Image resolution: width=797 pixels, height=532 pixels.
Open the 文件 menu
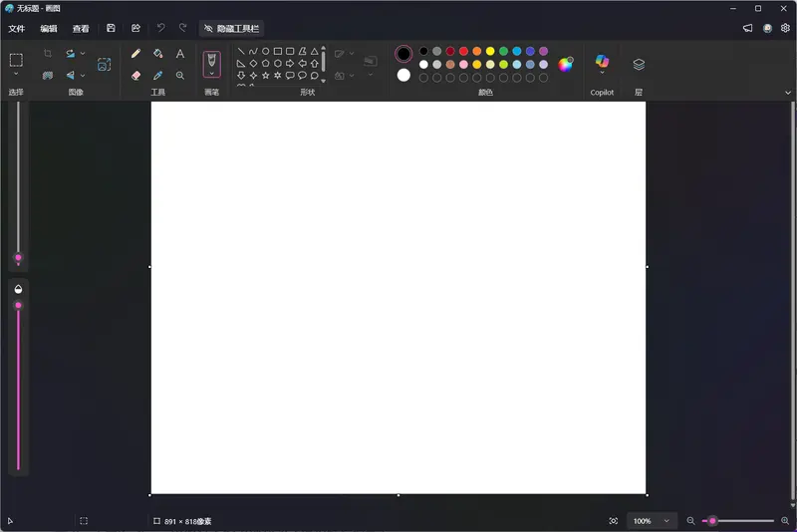click(x=17, y=29)
